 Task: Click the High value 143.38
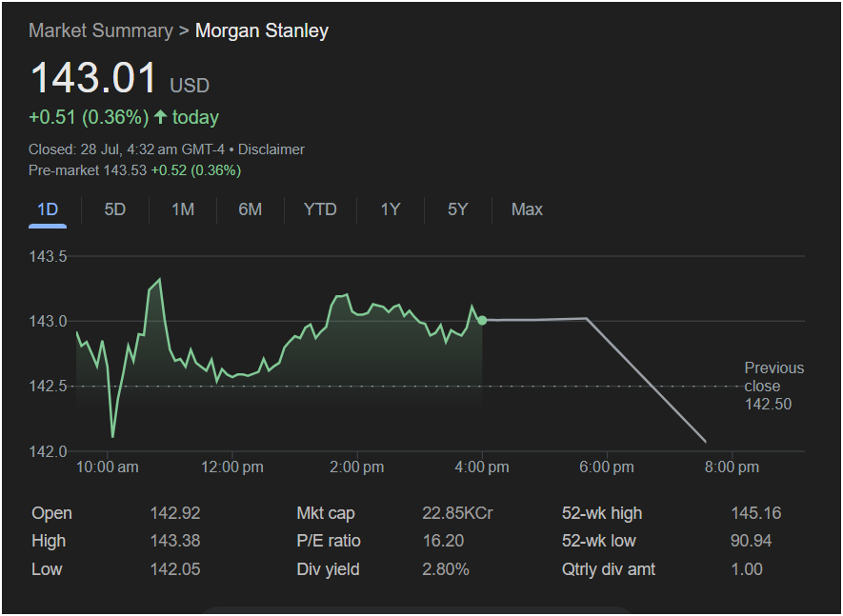pyautogui.click(x=175, y=541)
